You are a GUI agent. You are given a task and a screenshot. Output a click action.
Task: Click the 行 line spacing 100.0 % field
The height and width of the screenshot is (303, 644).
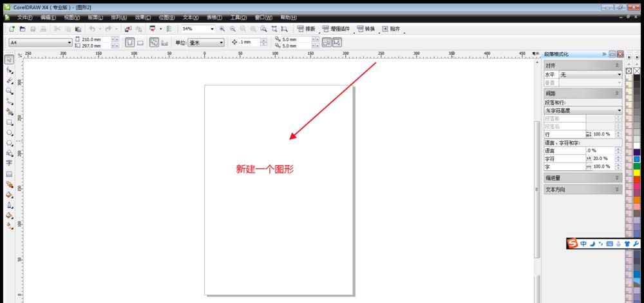600,135
